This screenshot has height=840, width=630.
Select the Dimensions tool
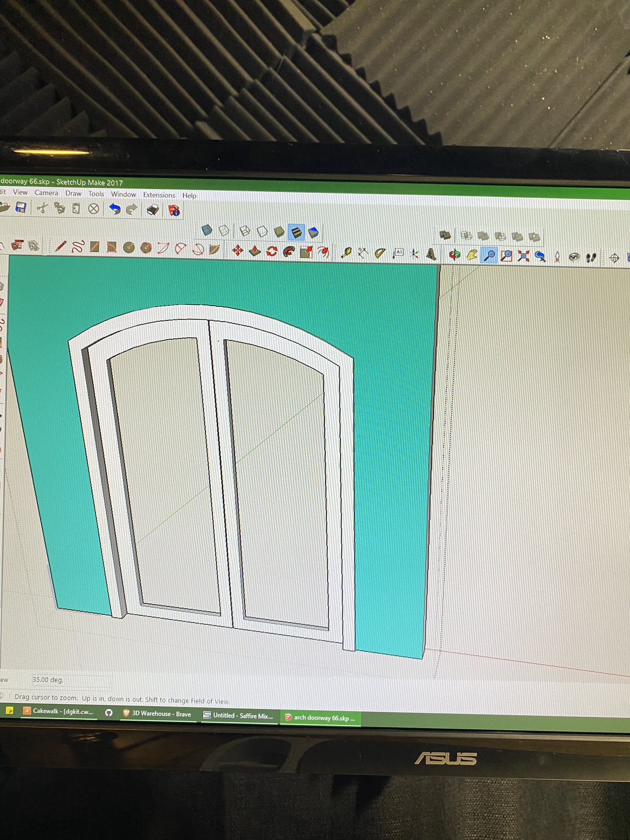coord(363,253)
